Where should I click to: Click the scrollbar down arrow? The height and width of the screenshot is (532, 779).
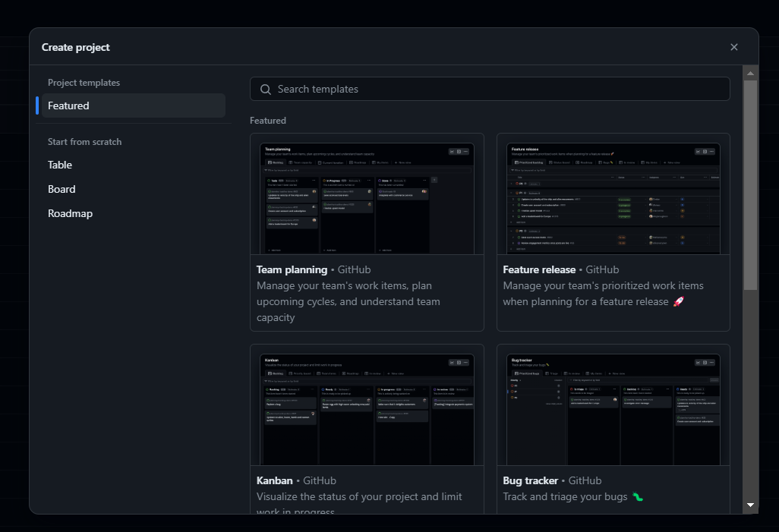tap(750, 505)
